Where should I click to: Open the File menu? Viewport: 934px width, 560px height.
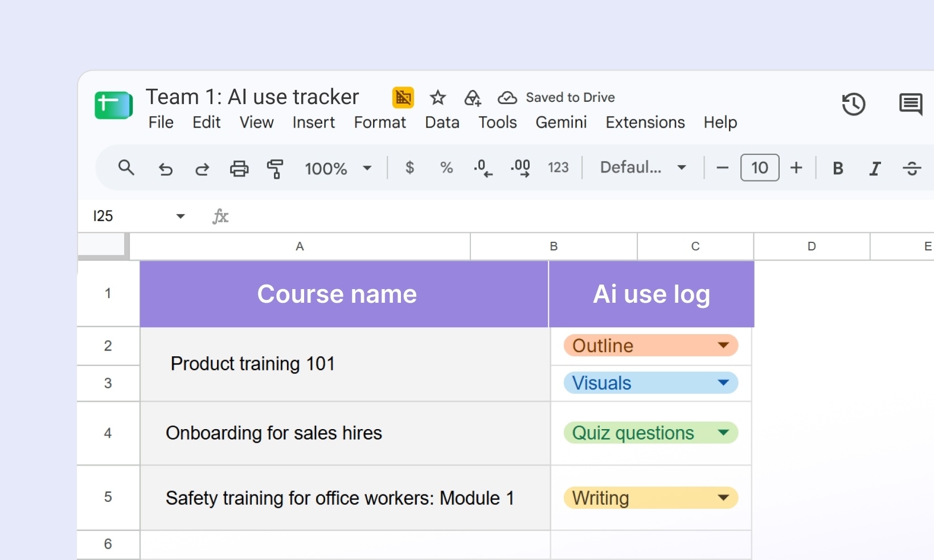click(x=161, y=122)
